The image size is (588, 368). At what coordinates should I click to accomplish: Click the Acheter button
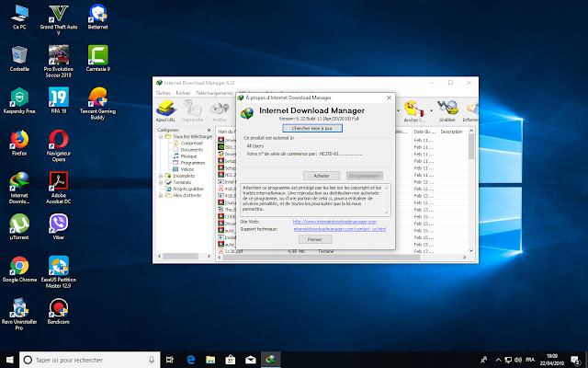click(322, 176)
